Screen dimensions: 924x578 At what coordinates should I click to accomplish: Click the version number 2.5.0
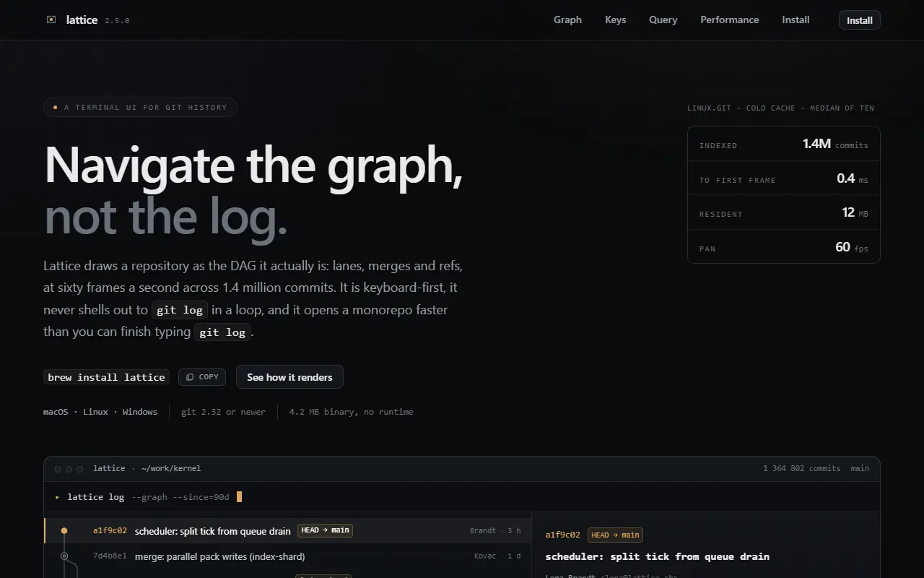pos(117,20)
